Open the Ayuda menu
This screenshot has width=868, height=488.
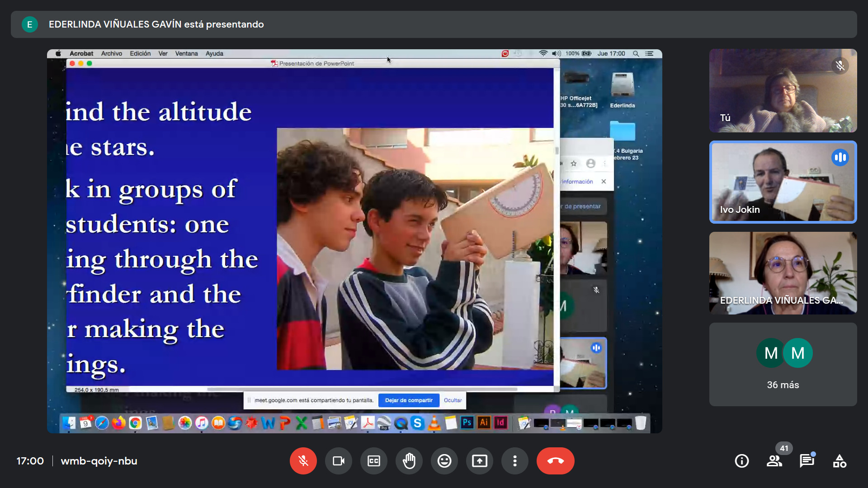click(x=214, y=53)
